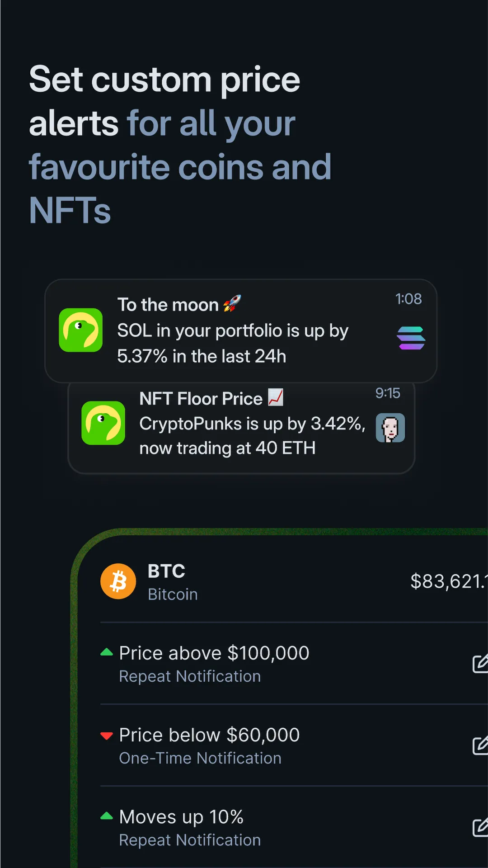Expand the SOL portfolio notification
Screen dimensions: 488x868
point(241,330)
